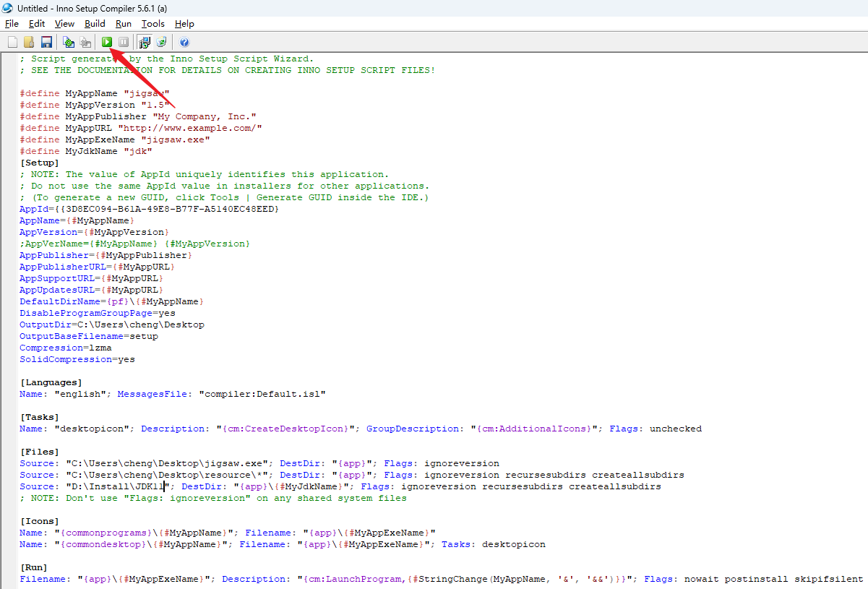Click the OutputDir=C:\Users\cheng\Desktop line

112,324
